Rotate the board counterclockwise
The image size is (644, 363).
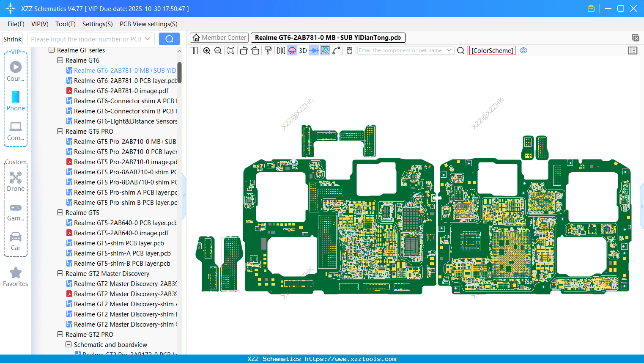(244, 51)
